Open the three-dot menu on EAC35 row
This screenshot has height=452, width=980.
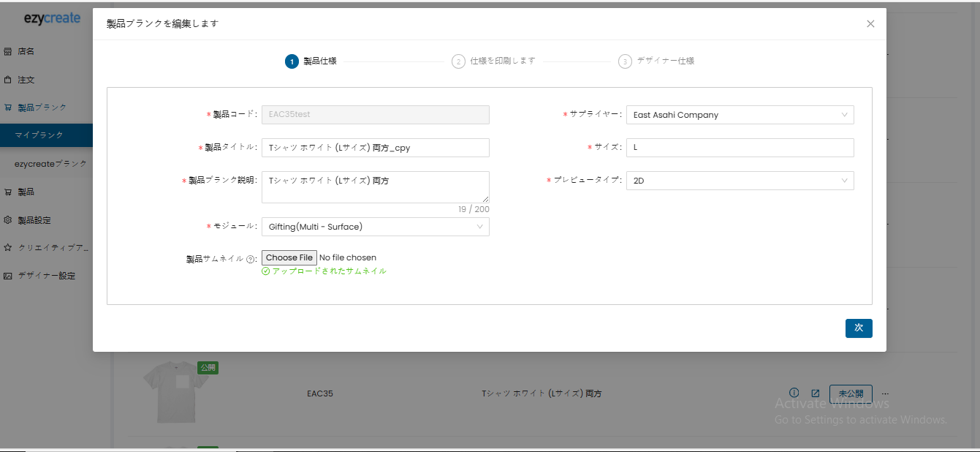885,393
